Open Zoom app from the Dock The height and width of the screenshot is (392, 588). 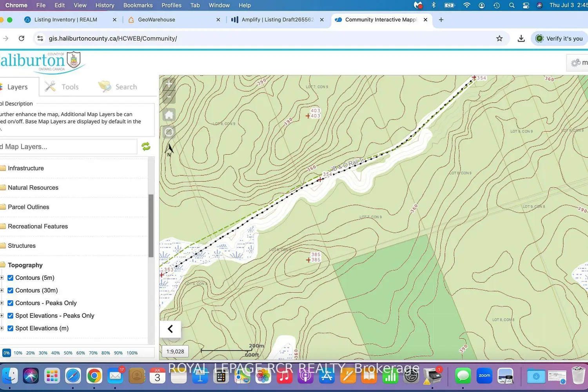[484, 376]
